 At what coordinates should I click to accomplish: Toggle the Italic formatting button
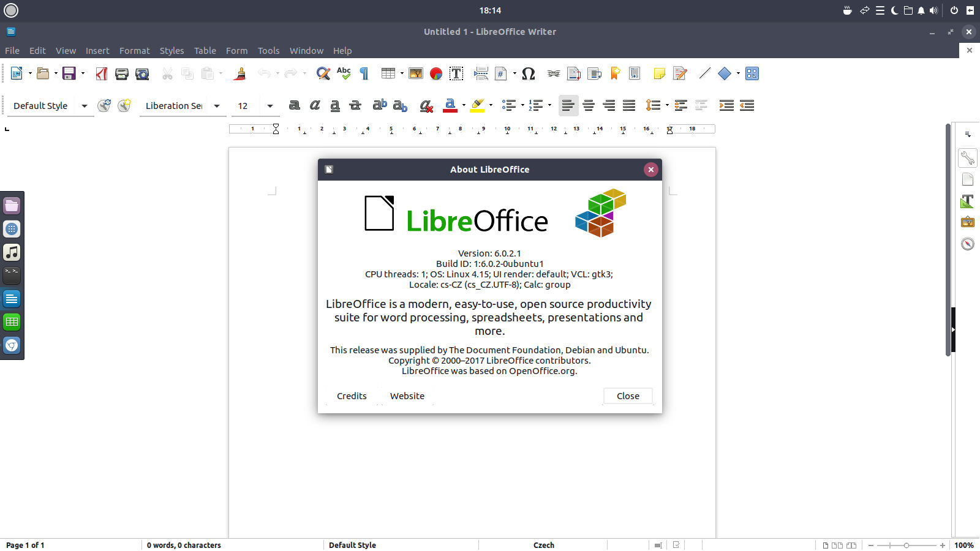tap(315, 105)
